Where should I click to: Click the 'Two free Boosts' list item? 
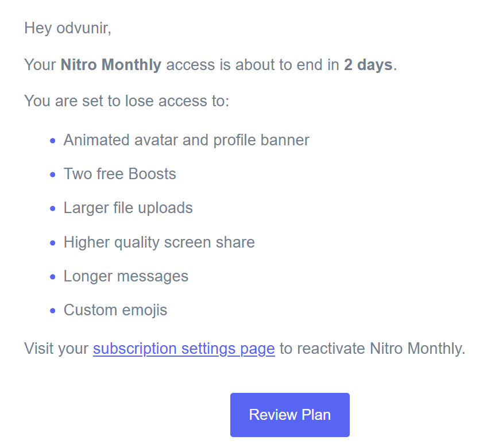tap(119, 174)
